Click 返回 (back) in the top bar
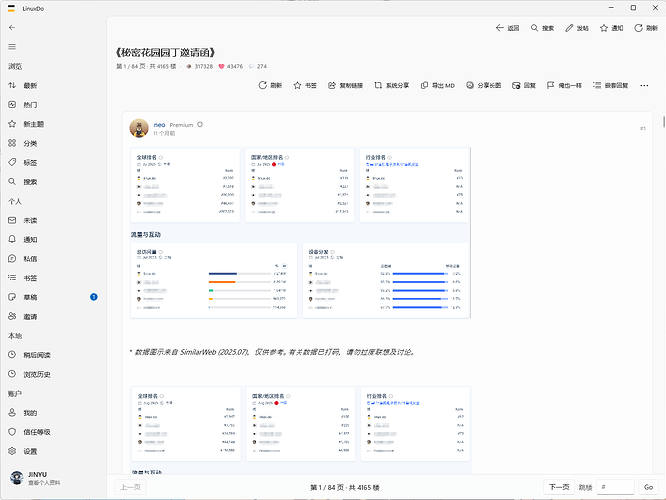Screen dimensions: 666x500 coord(508,28)
